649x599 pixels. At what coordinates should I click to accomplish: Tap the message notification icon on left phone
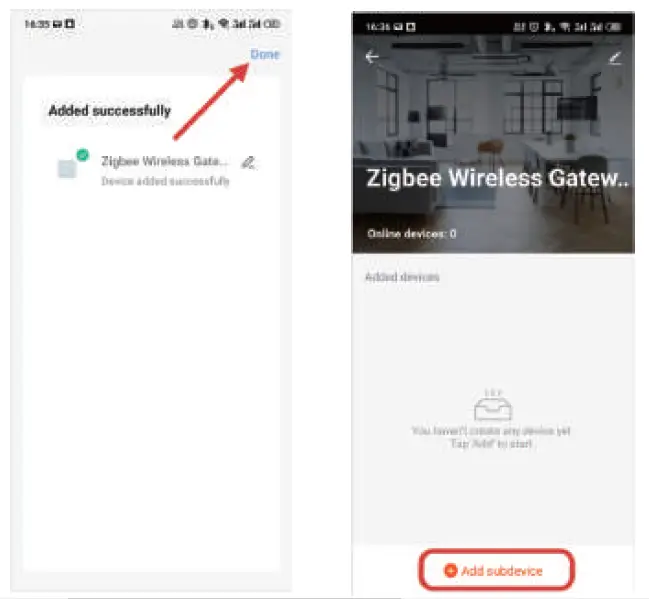coord(57,24)
